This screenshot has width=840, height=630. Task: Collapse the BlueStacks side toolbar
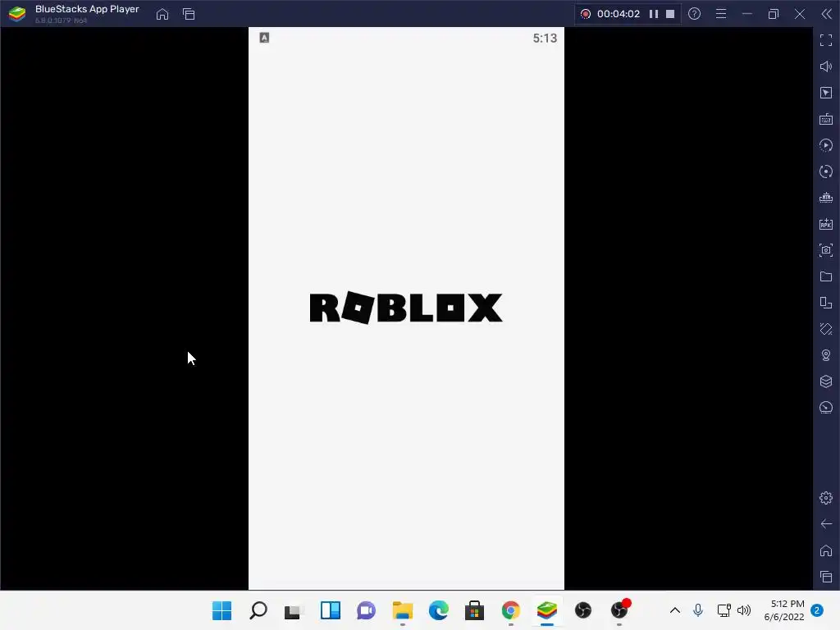tap(827, 14)
